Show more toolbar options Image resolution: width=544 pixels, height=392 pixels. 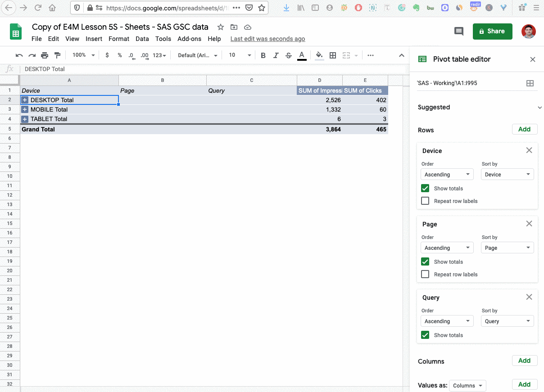371,55
